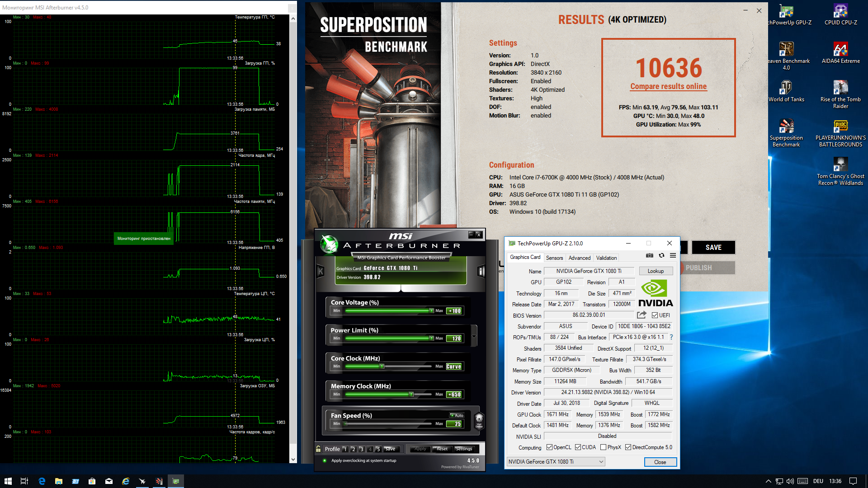The image size is (868, 488).
Task: Show hidden system tray icons chevron
Action: coord(768,481)
